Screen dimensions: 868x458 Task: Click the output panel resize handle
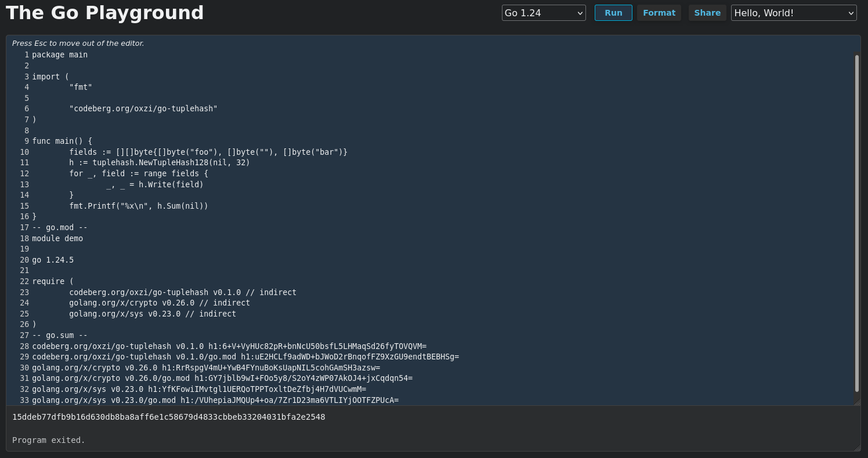click(x=857, y=448)
